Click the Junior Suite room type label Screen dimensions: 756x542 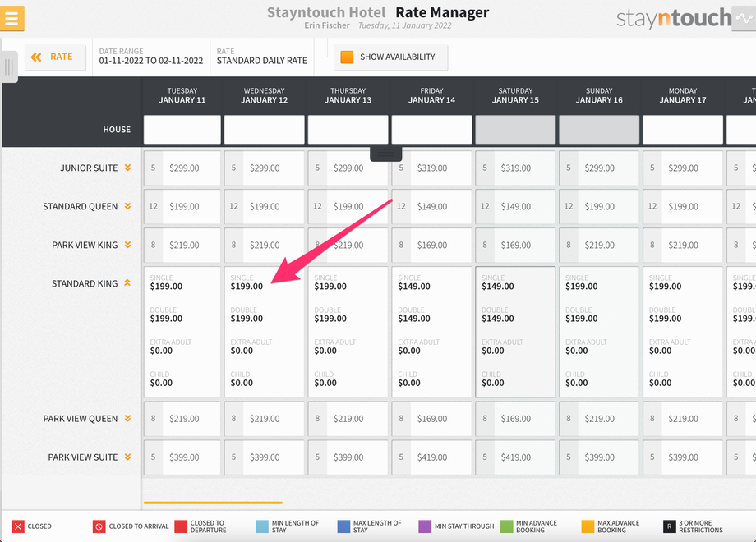(x=89, y=168)
